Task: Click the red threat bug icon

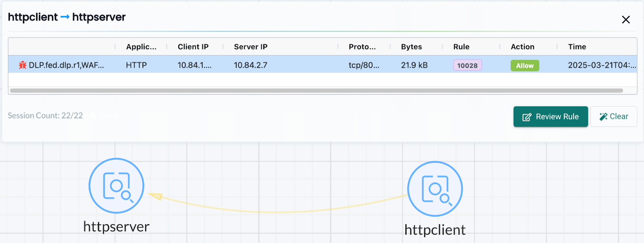Action: pos(23,65)
